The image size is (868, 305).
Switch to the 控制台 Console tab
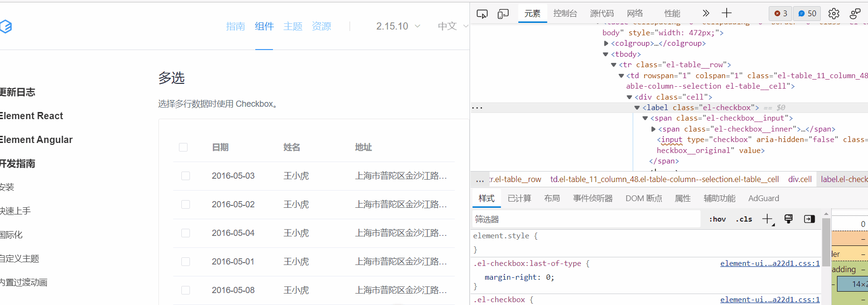pos(565,13)
